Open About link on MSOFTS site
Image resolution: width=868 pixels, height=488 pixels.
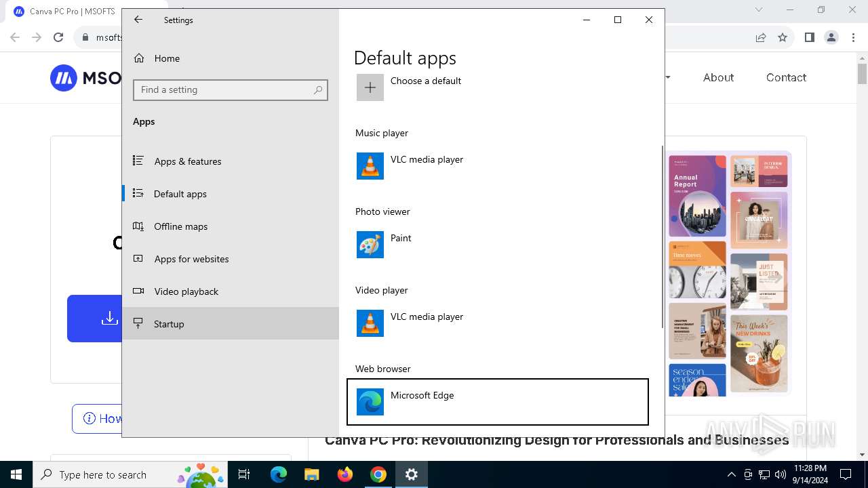point(718,77)
